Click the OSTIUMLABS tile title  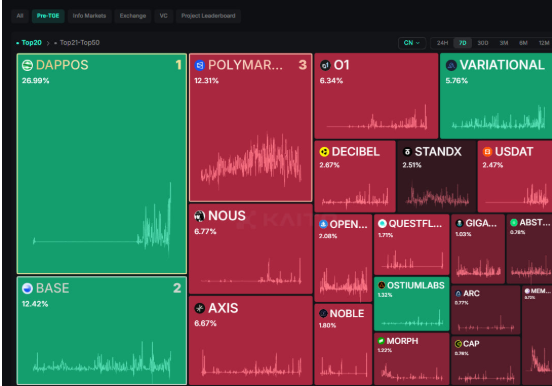[416, 285]
